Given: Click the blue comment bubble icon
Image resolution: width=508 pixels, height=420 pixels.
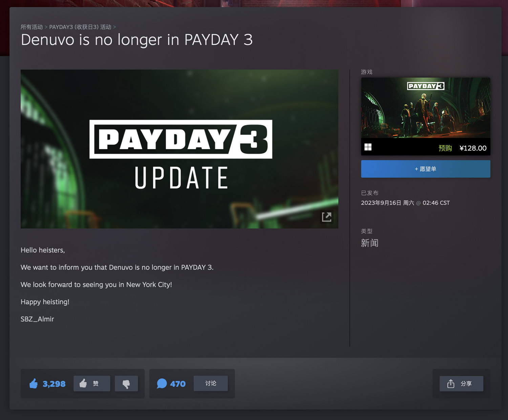Looking at the screenshot, I should [162, 384].
